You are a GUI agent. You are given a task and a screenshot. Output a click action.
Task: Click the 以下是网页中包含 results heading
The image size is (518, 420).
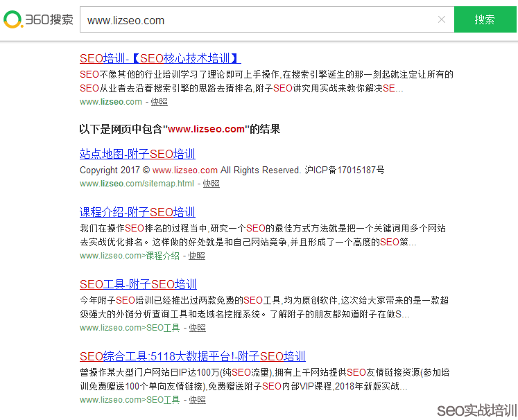[x=180, y=129]
